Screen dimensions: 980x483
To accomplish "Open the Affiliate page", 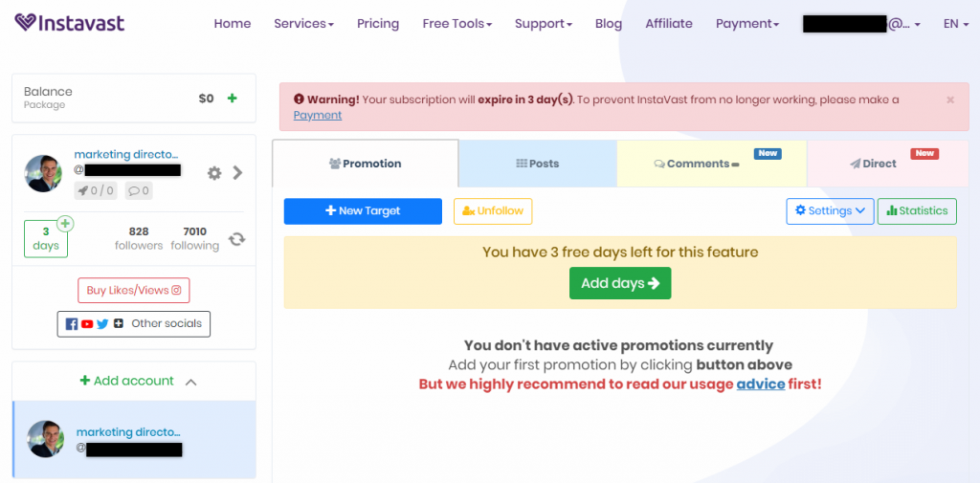I will (669, 24).
